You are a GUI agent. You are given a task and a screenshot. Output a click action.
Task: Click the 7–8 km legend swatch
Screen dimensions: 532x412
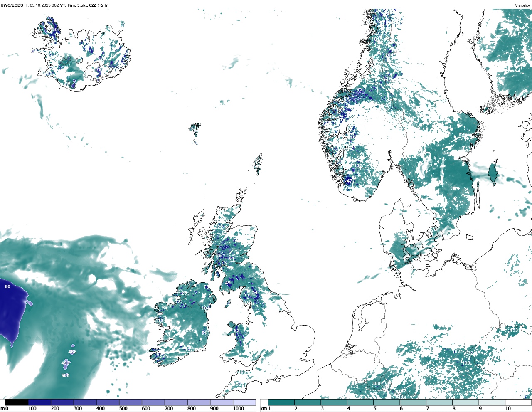pos(439,402)
